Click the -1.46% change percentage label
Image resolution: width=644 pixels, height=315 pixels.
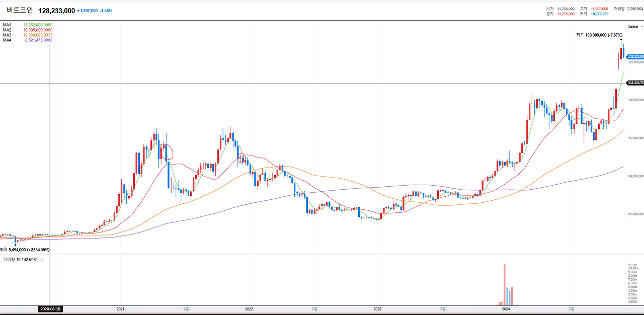106,10
